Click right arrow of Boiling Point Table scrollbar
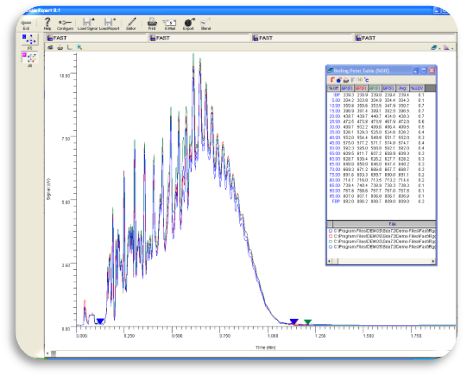Screen dimensions: 464x376 (433, 261)
